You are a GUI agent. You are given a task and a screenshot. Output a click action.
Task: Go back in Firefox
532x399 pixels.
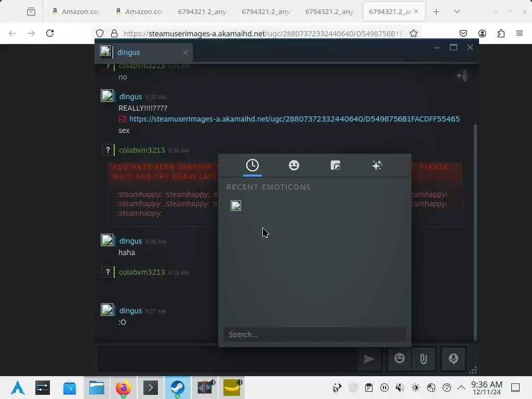click(x=12, y=33)
